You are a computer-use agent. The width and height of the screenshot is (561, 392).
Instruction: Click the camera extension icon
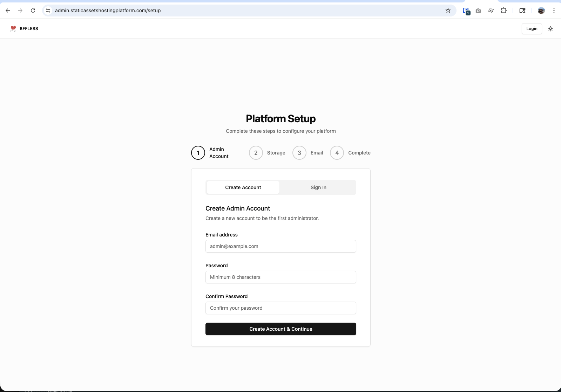(478, 11)
